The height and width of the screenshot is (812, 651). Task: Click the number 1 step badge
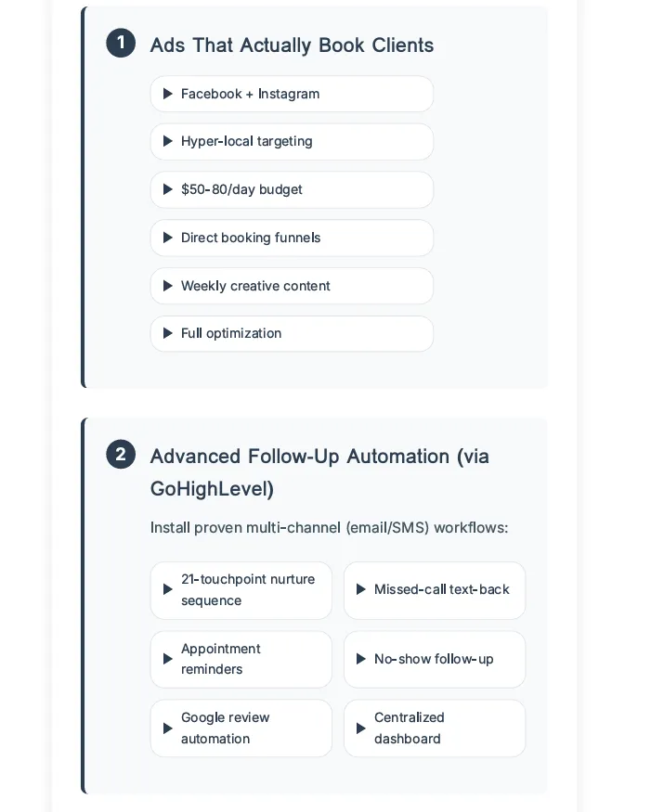(121, 44)
